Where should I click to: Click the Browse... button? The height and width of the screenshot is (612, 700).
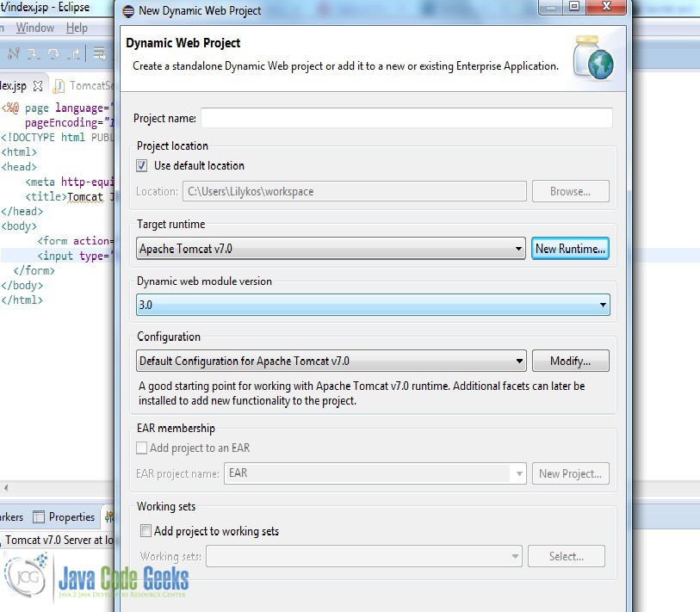click(x=570, y=191)
